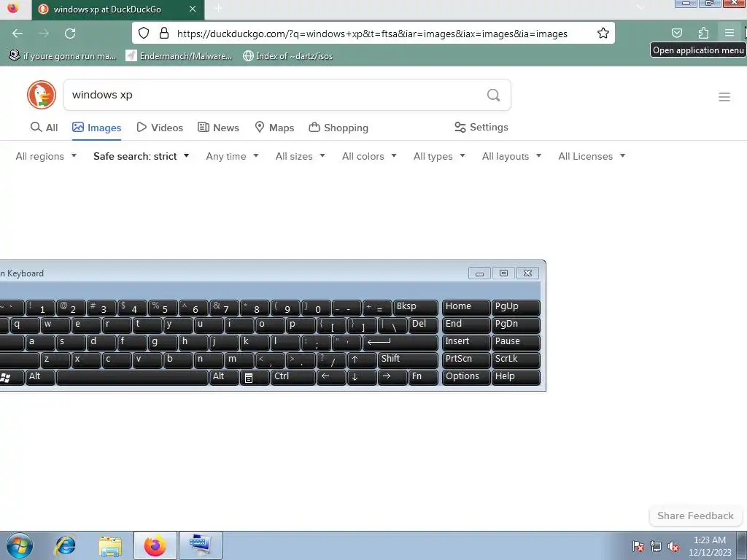The height and width of the screenshot is (560, 747).
Task: Expand the All layouts filter
Action: point(511,156)
